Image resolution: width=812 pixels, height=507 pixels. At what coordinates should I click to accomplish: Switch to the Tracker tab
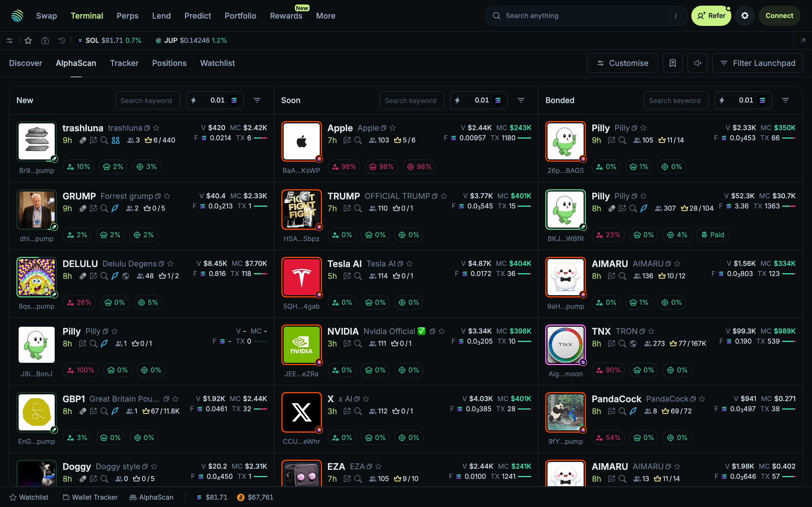click(124, 63)
